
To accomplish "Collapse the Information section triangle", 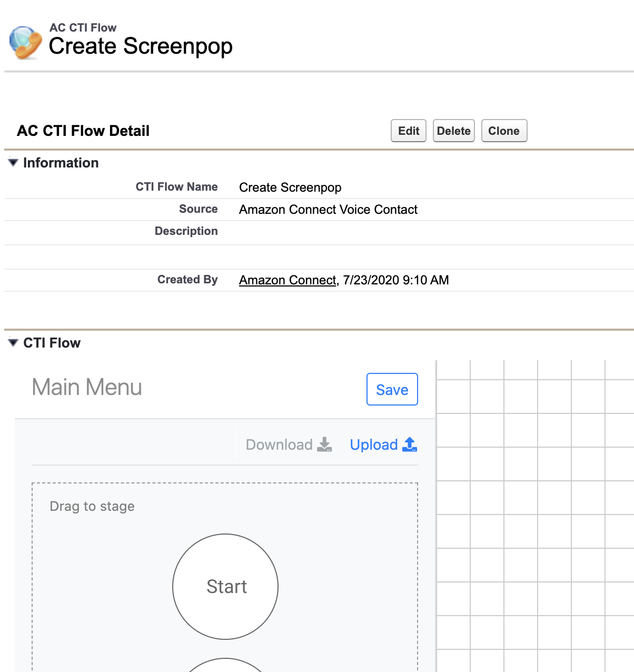I will [x=13, y=163].
